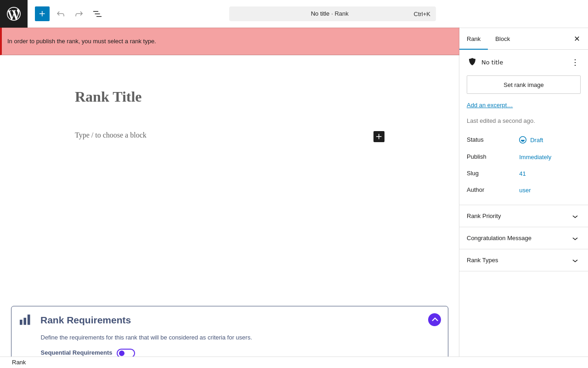Click the Set rank image button
Screen dimensions: 588x368
(523, 85)
